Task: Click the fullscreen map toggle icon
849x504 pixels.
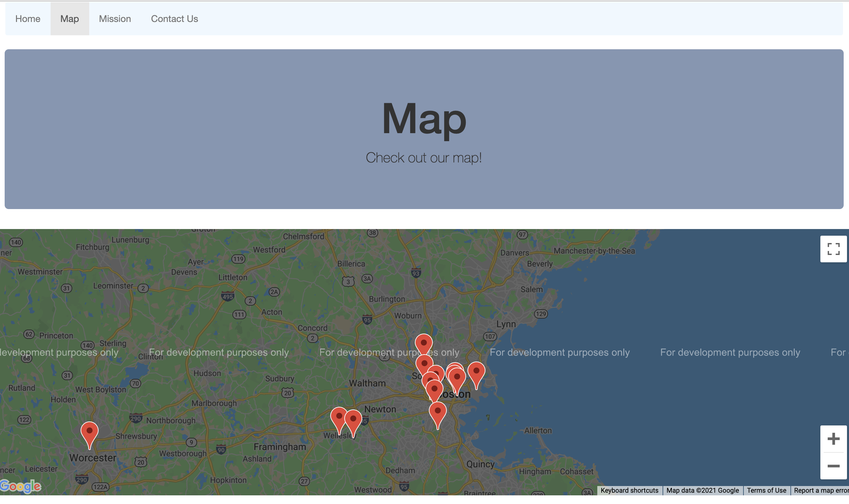Action: click(x=833, y=249)
